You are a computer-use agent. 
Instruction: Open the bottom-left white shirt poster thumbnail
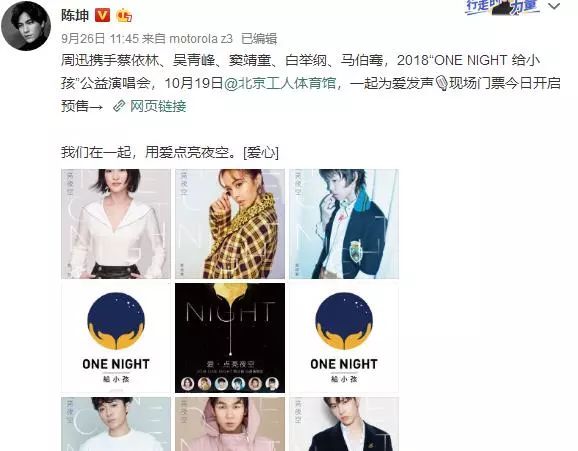[116, 424]
